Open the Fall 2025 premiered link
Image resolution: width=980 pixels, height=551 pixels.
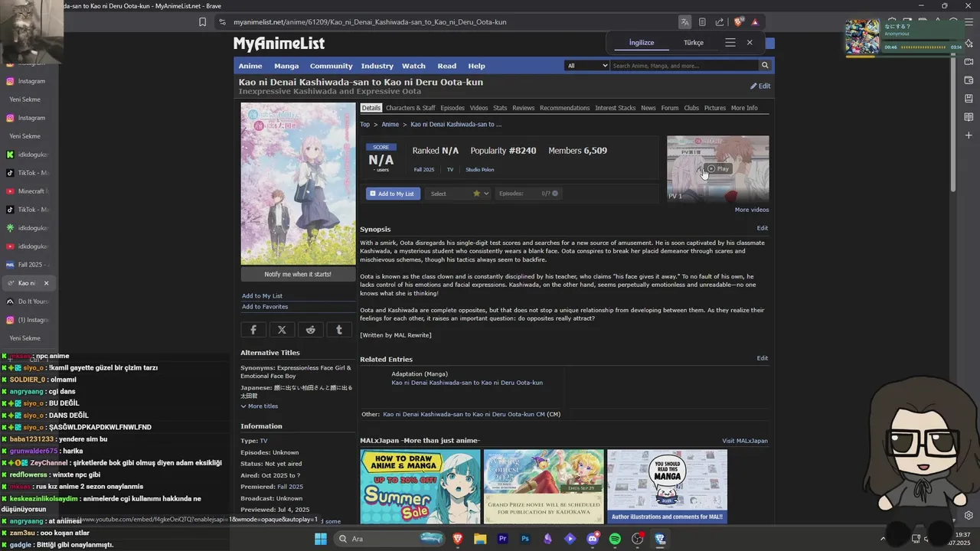click(x=290, y=487)
